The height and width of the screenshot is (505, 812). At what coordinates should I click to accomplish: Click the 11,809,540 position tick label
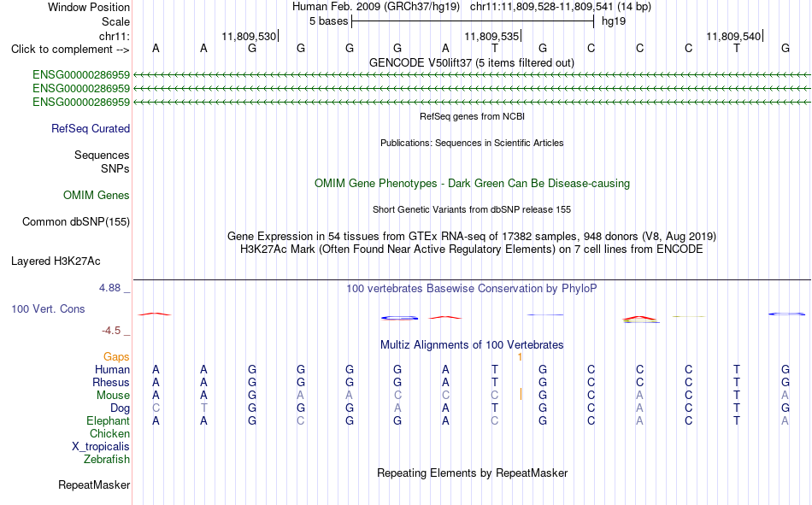click(x=733, y=36)
